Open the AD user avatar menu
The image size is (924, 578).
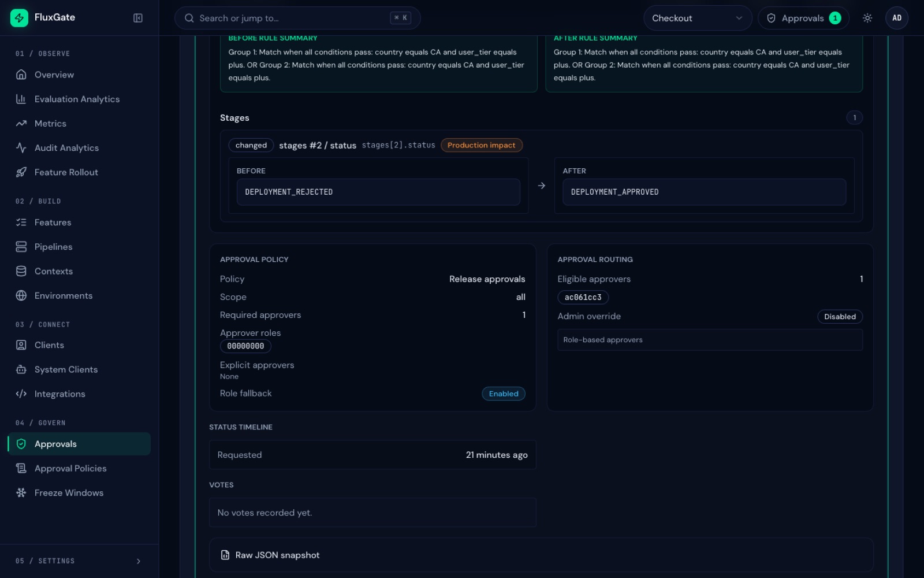(897, 18)
